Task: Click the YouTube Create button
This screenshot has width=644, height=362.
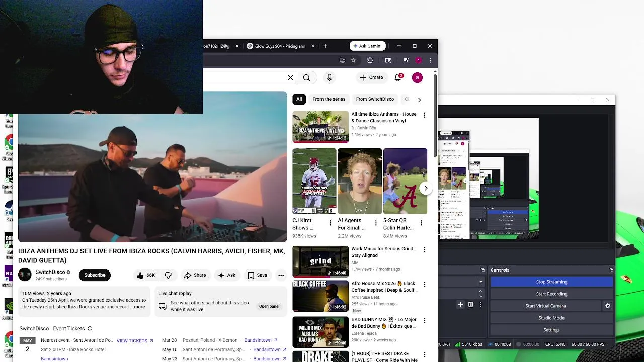Action: point(372,77)
